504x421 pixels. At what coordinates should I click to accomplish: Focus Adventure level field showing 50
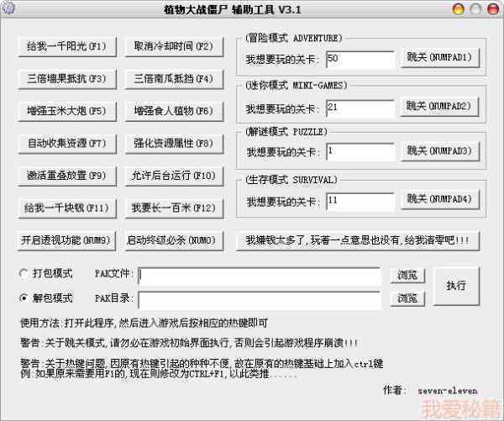[360, 60]
